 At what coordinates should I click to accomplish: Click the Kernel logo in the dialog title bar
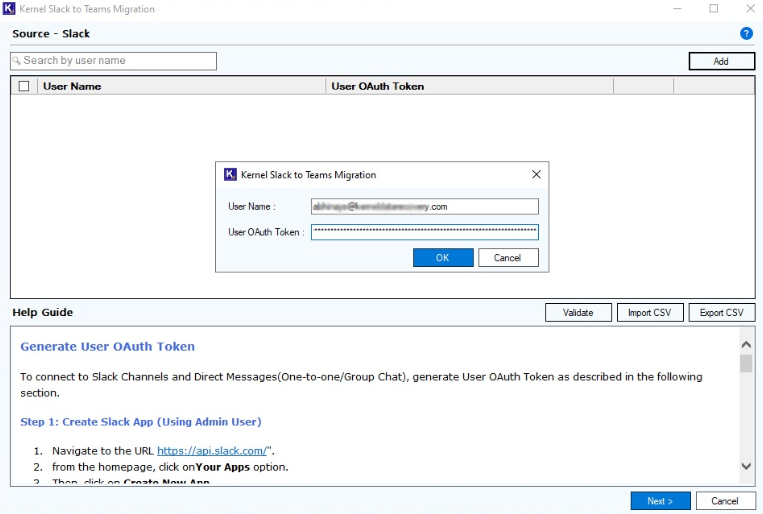click(x=230, y=174)
